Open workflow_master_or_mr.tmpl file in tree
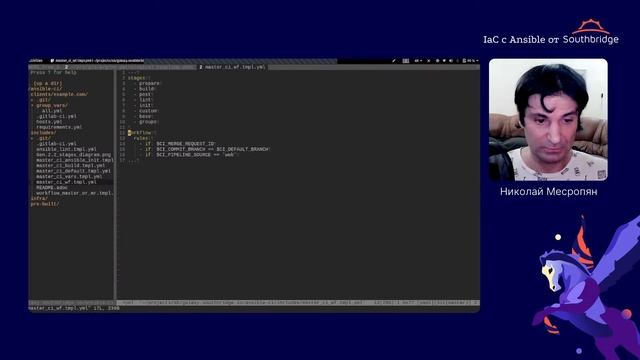The height and width of the screenshot is (360, 640). 75,193
